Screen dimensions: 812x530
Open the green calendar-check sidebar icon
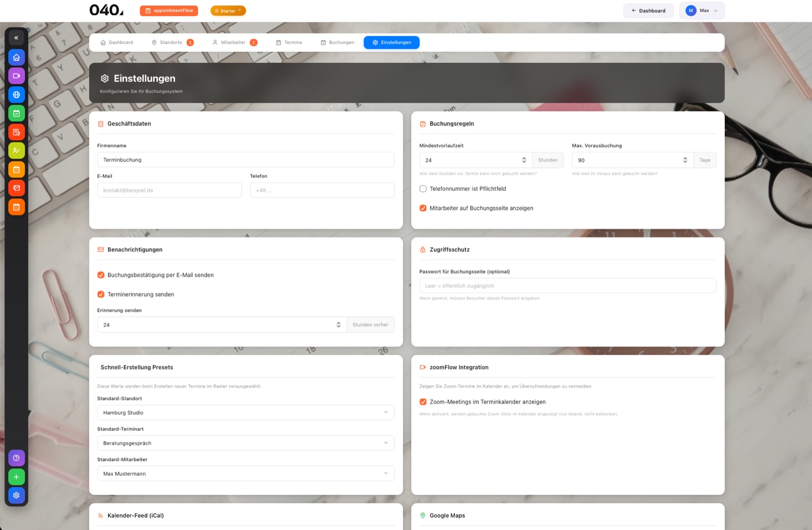click(16, 114)
